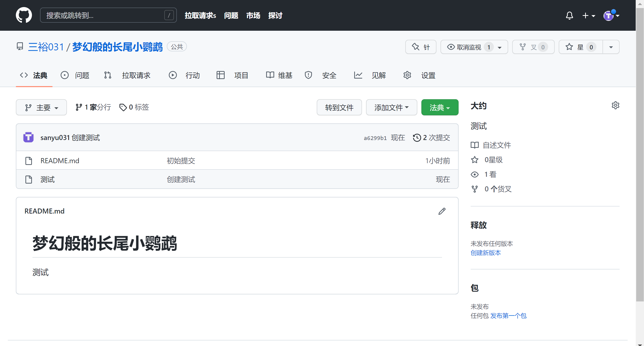Click the 转到文件 button

[x=339, y=107]
